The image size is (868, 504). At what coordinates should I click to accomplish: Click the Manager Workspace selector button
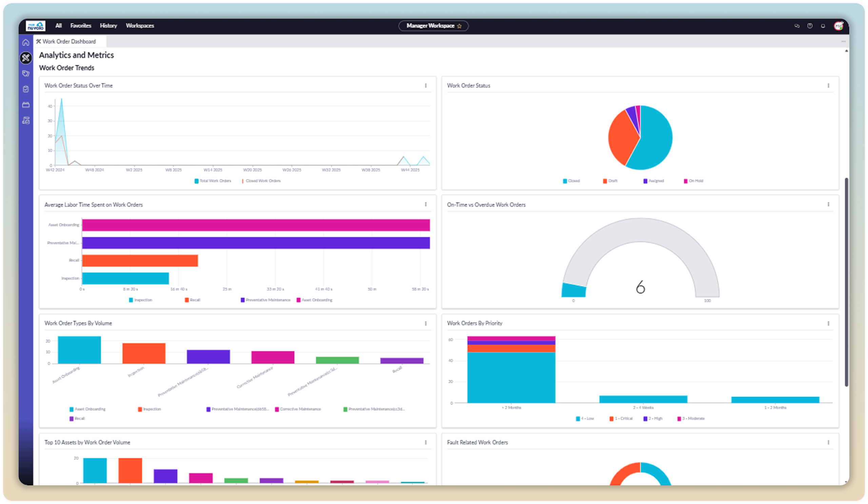click(x=433, y=26)
